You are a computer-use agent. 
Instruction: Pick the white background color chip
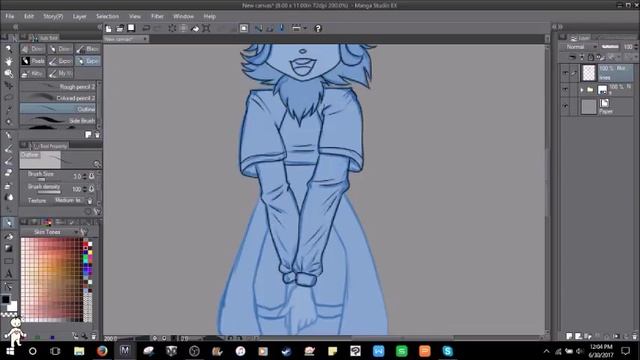12,306
